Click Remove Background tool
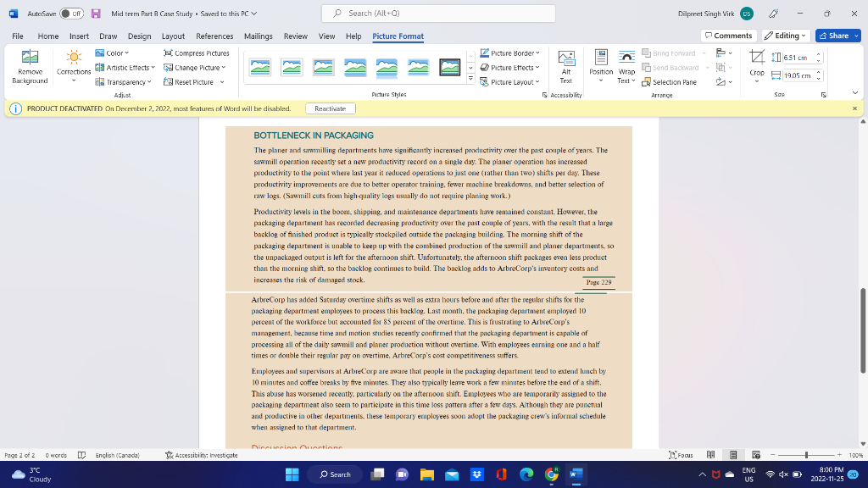Image resolution: width=868 pixels, height=488 pixels. click(30, 67)
